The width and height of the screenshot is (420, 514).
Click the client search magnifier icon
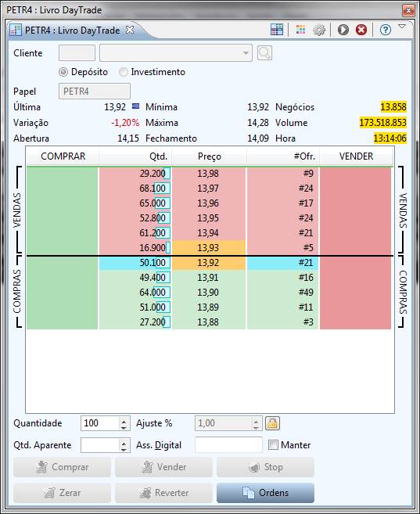point(264,53)
